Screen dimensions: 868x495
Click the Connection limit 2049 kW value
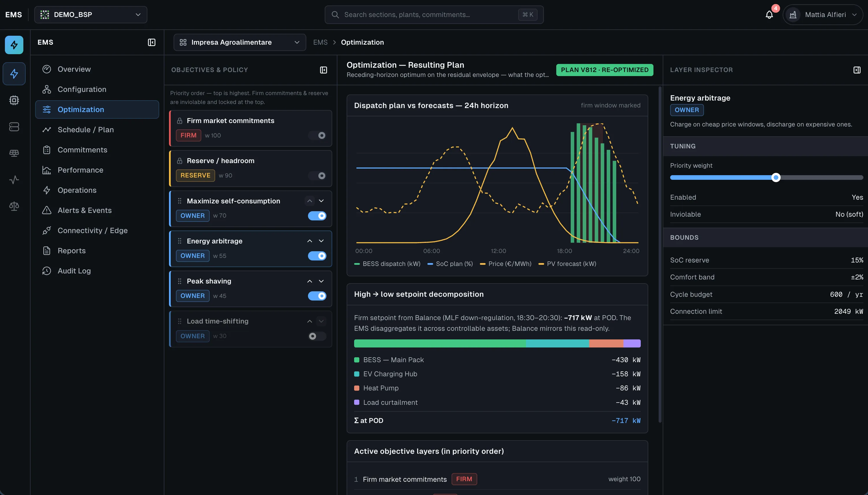pos(848,311)
